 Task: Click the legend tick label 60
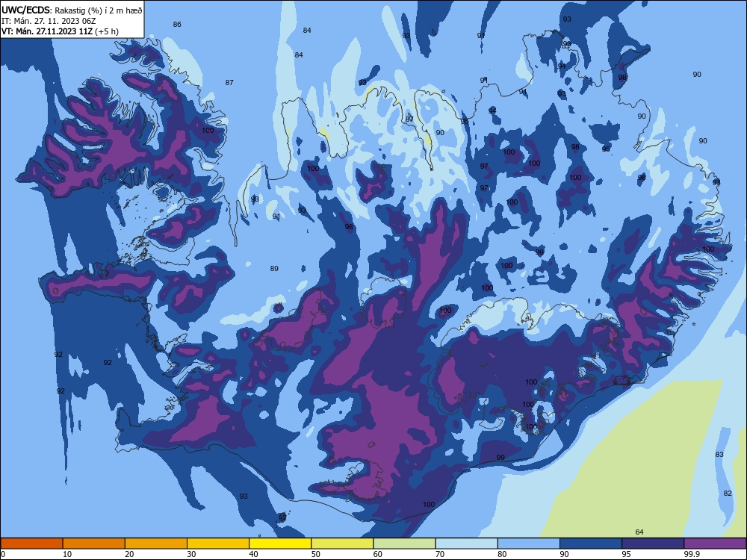tap(378, 554)
